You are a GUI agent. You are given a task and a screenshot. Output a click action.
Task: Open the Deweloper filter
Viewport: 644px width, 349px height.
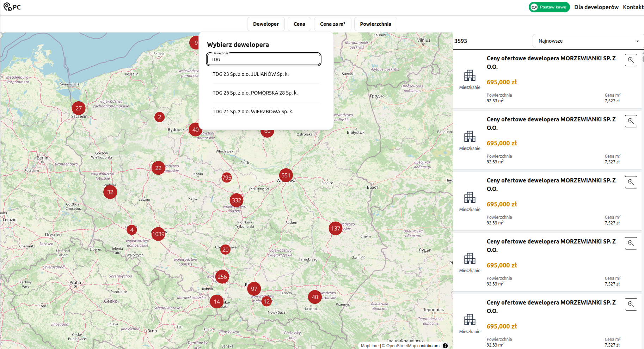click(x=266, y=24)
